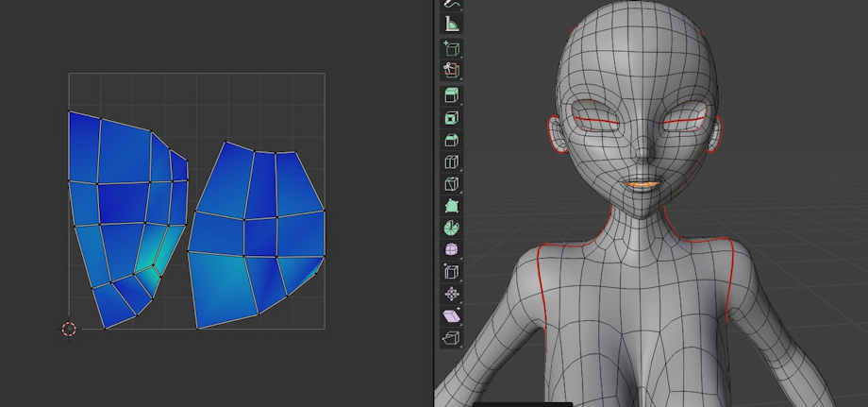Activate the Add Cube tool
The height and width of the screenshot is (407, 868).
click(451, 48)
